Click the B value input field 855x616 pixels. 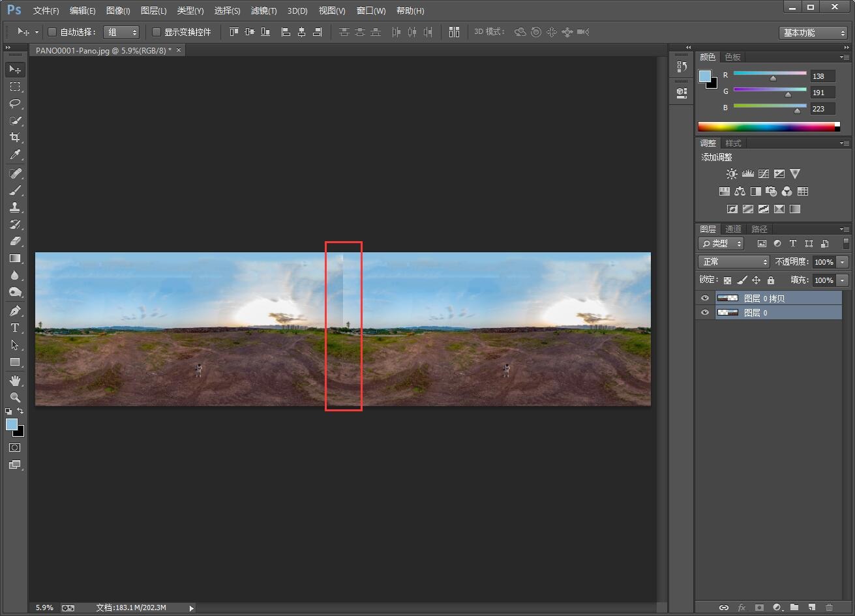click(822, 109)
